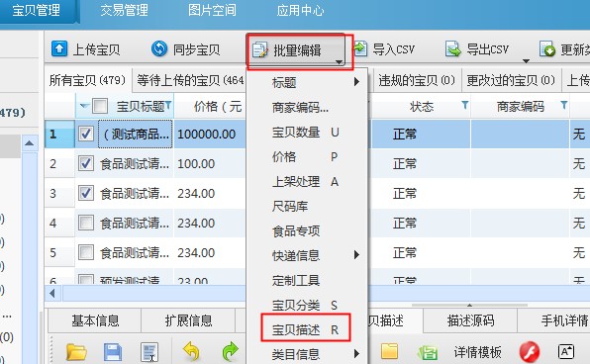590x364 pixels.
Task: Click the open folder icon in editor toolbar
Action: point(76,352)
